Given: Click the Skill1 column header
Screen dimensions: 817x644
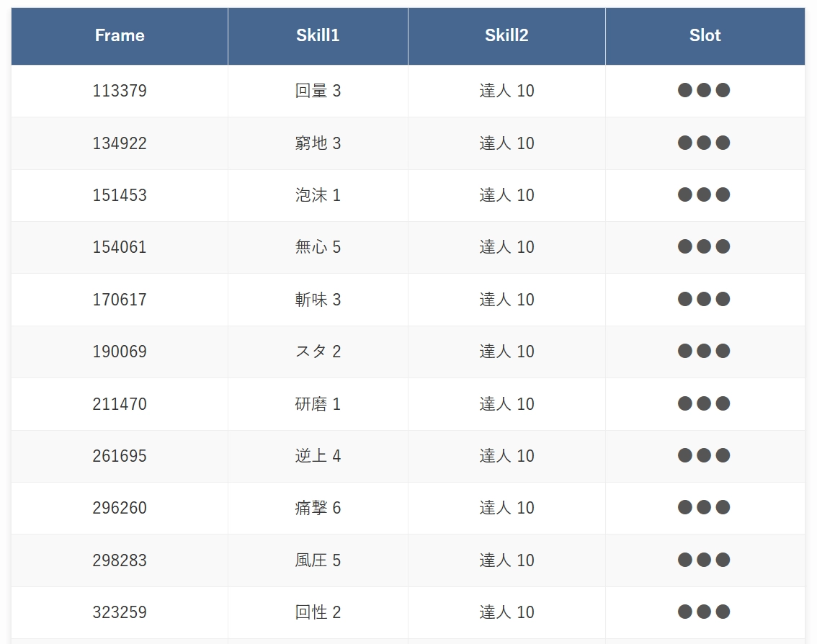Looking at the screenshot, I should [x=318, y=36].
